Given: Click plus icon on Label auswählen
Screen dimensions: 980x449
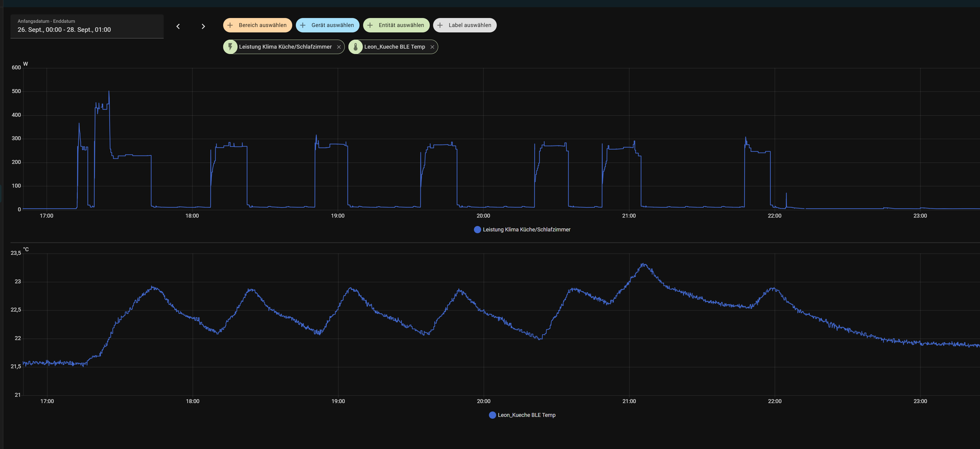Looking at the screenshot, I should [x=440, y=25].
